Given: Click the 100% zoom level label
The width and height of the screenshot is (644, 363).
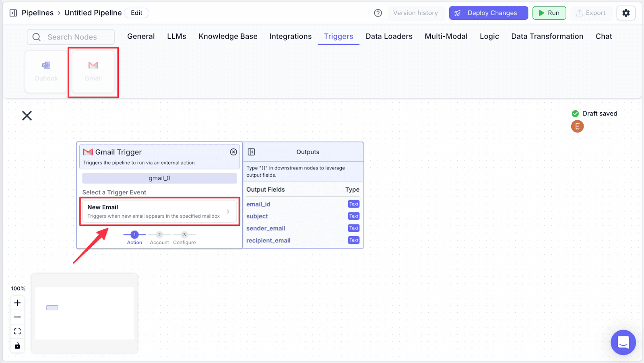Looking at the screenshot, I should [18, 289].
